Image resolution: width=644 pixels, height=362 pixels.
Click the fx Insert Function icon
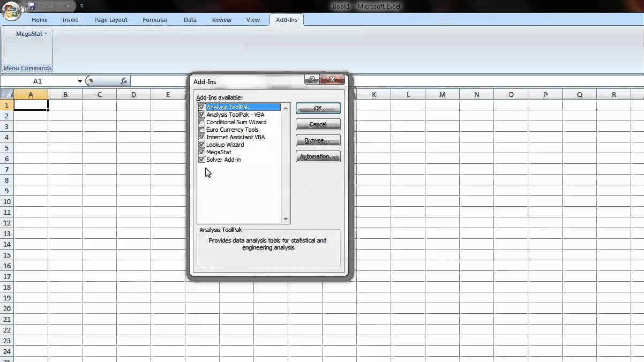point(124,81)
